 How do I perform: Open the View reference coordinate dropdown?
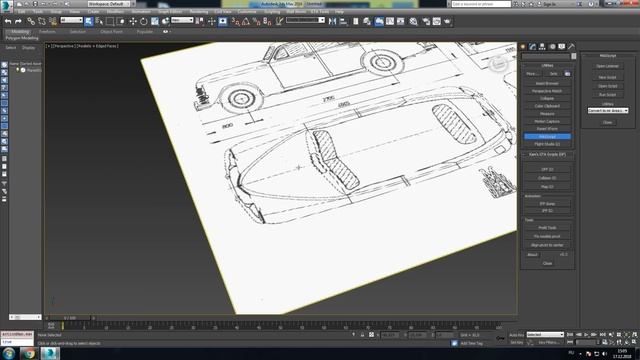[x=182, y=20]
